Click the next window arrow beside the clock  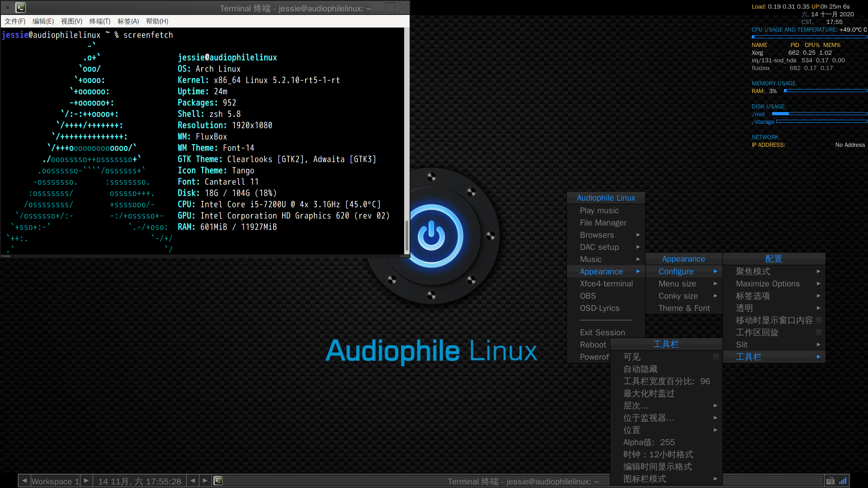[205, 481]
